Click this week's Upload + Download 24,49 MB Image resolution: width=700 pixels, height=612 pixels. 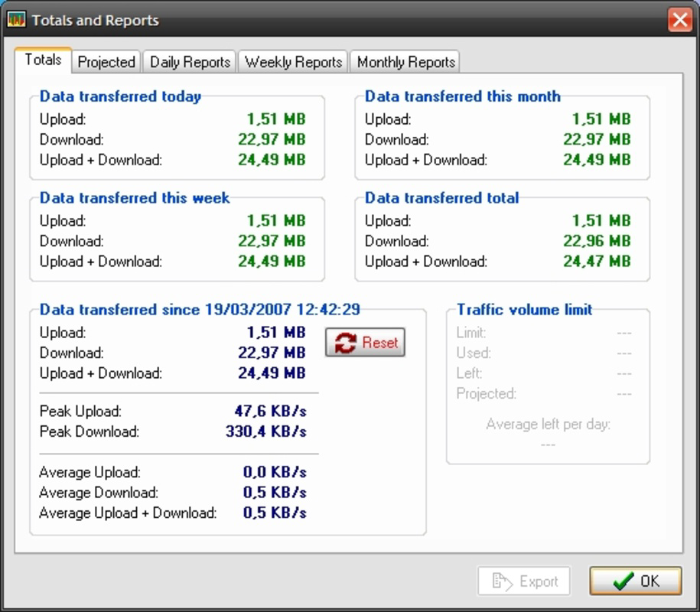tap(272, 261)
